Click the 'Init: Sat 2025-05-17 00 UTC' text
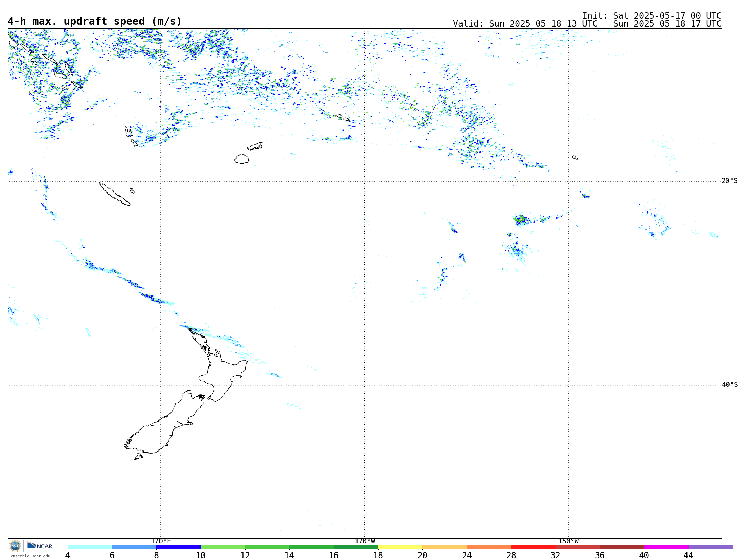Screen dimensions: 744x560 click(x=651, y=16)
